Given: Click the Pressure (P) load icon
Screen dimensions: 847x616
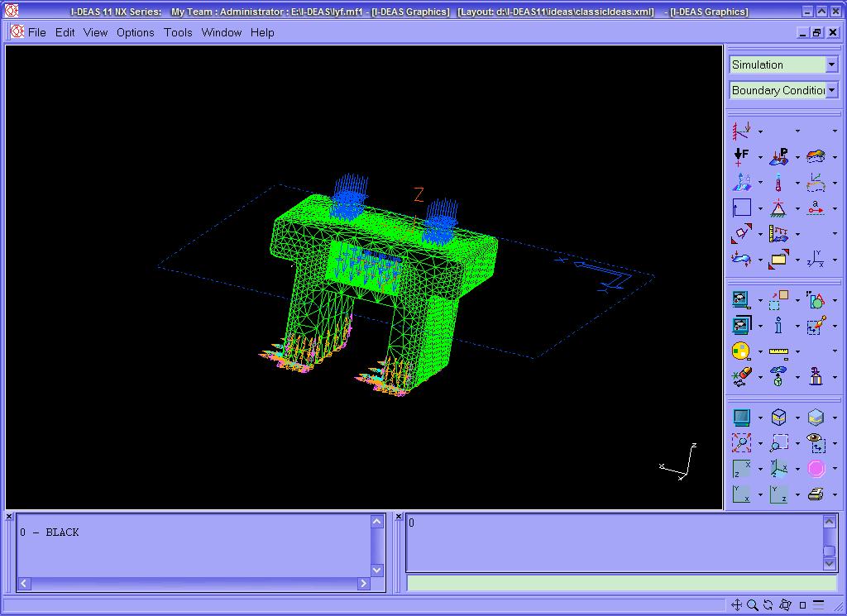Looking at the screenshot, I should 778,156.
